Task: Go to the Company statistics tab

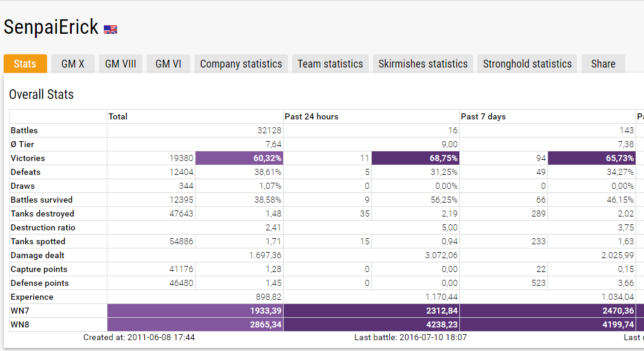Action: tap(241, 64)
